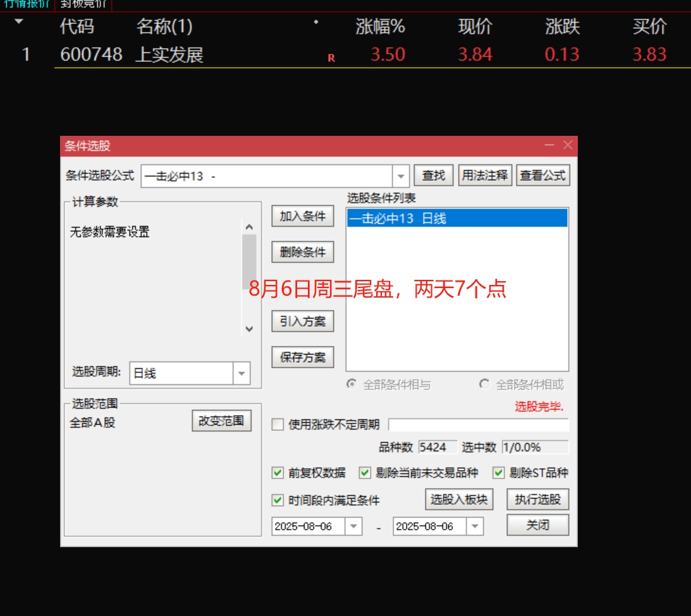691x616 pixels.
Task: Click the 涨跌 value 0.13
Action: click(x=562, y=54)
